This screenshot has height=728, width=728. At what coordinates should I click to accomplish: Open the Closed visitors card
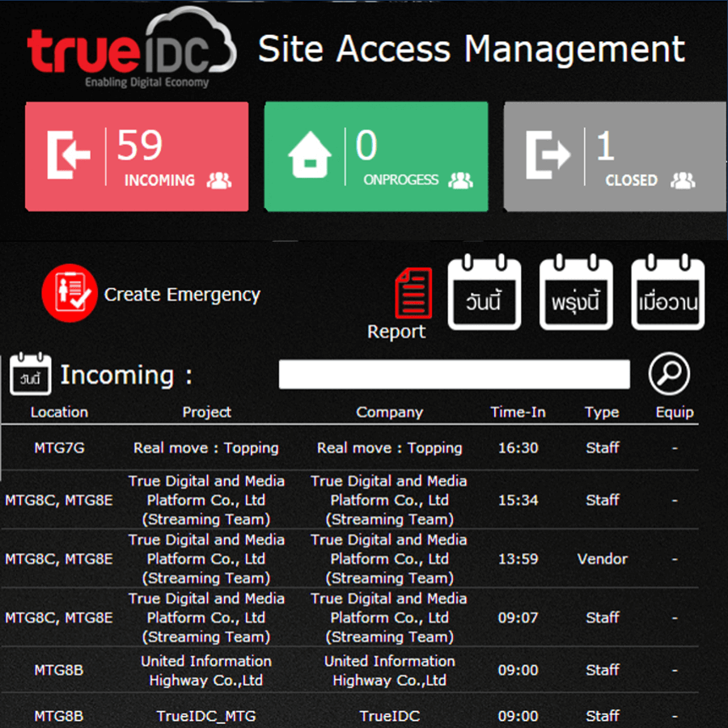click(x=616, y=156)
